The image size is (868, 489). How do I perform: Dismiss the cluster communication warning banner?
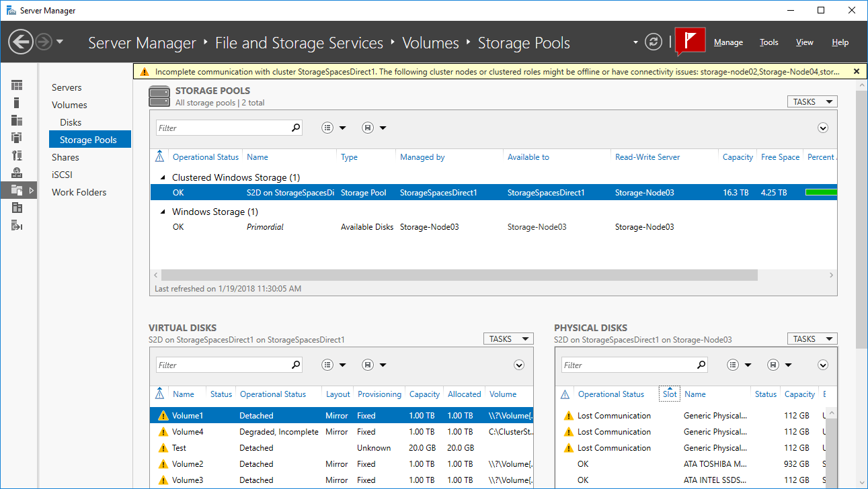pyautogui.click(x=857, y=71)
